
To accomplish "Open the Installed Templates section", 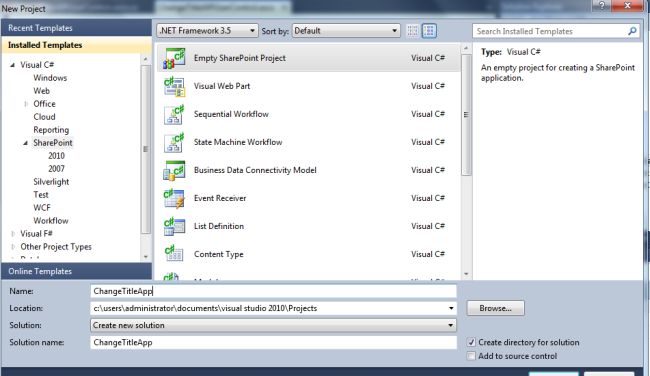I will [x=76, y=45].
